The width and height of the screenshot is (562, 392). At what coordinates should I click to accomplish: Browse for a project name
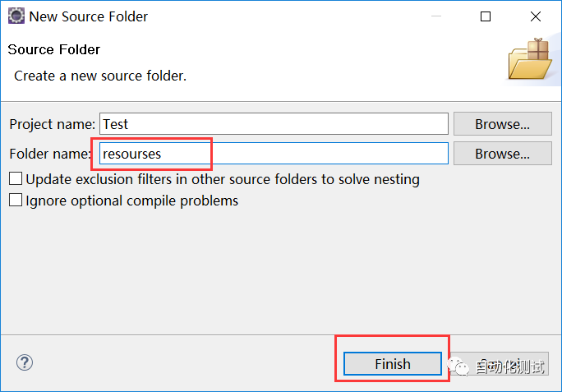tap(502, 124)
